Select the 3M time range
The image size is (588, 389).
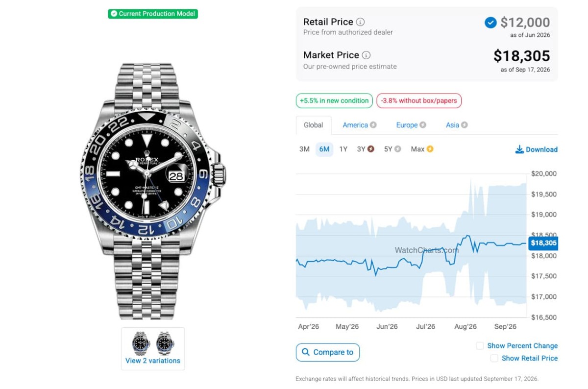coord(304,149)
